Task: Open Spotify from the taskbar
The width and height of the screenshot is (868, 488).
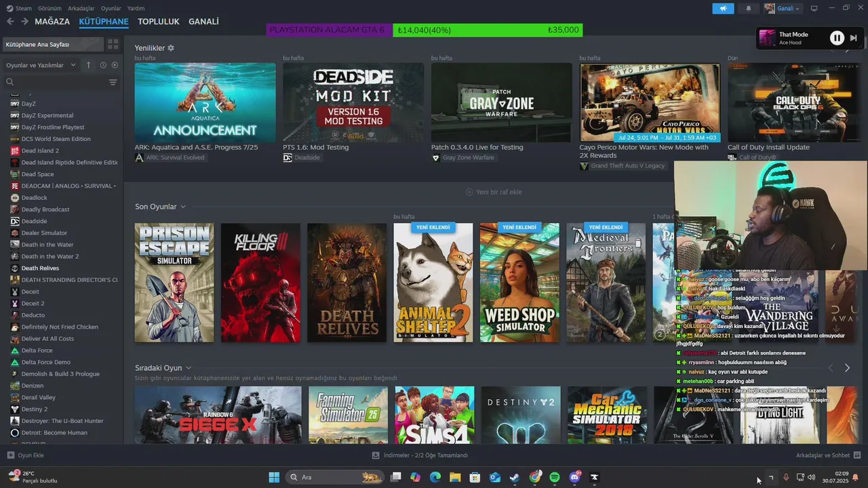Action: 555,477
